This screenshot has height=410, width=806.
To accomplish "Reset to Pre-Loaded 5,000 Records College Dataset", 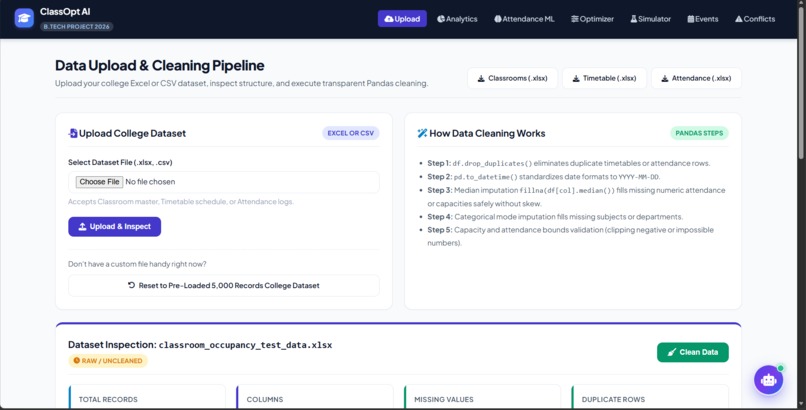I will coord(224,286).
